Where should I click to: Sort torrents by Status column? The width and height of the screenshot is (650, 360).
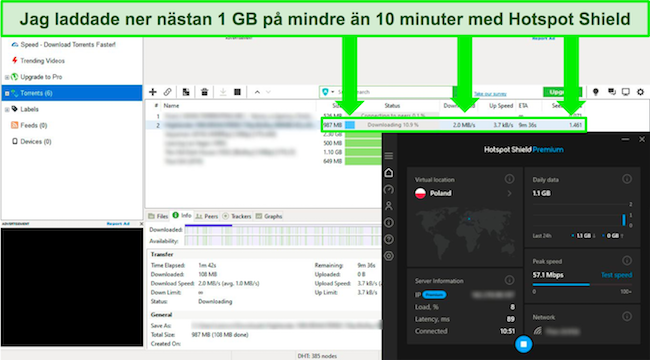click(x=392, y=106)
